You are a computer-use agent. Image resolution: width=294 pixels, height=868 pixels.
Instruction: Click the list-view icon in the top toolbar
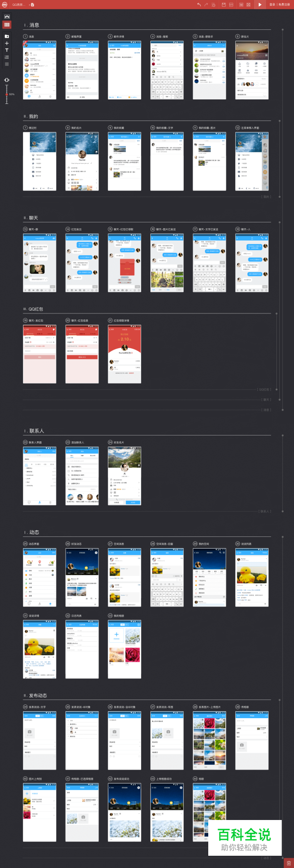tap(241, 4)
